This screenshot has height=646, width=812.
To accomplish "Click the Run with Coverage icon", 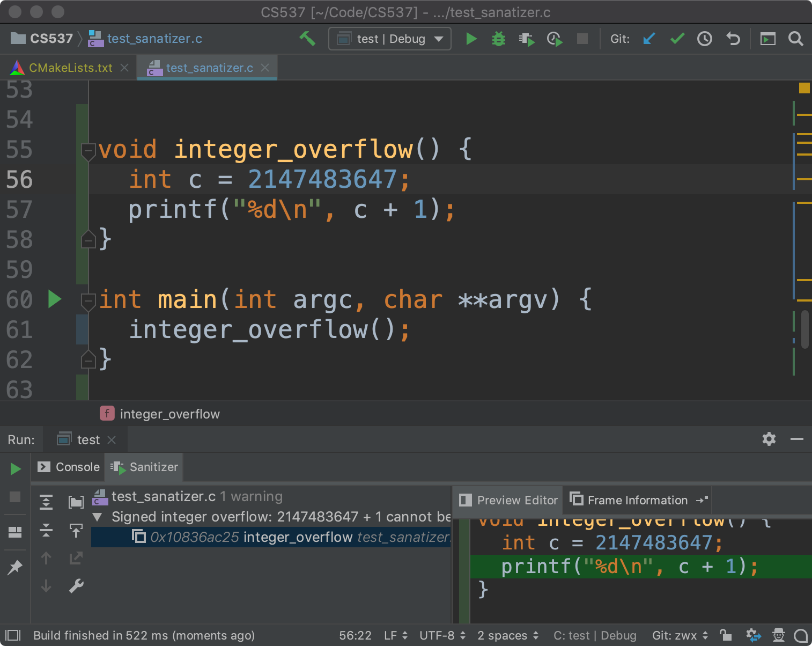I will pos(527,39).
